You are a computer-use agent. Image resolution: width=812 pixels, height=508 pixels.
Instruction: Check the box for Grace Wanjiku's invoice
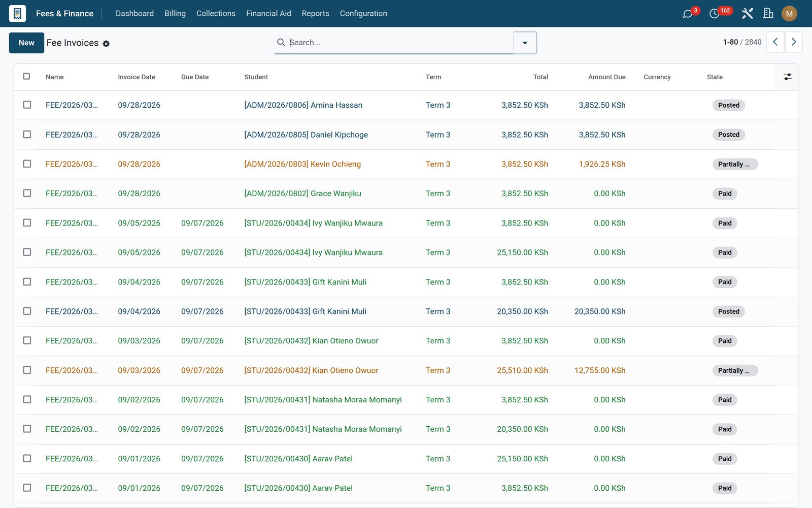point(27,193)
